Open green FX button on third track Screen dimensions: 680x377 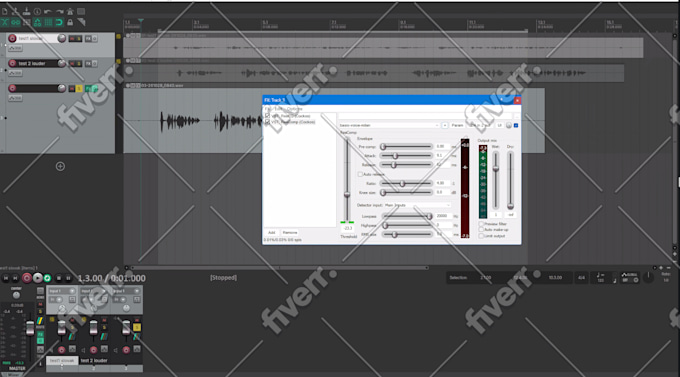click(x=88, y=89)
